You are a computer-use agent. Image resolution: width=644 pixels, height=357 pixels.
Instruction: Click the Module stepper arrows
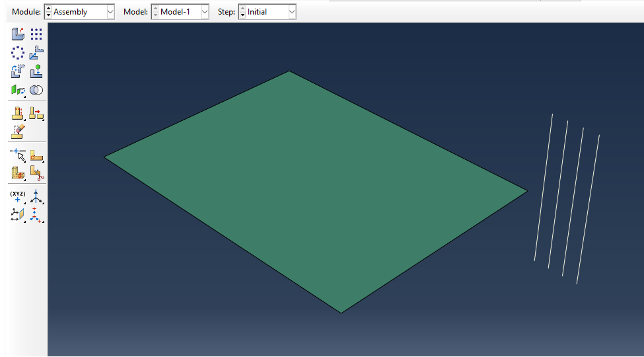(x=48, y=12)
